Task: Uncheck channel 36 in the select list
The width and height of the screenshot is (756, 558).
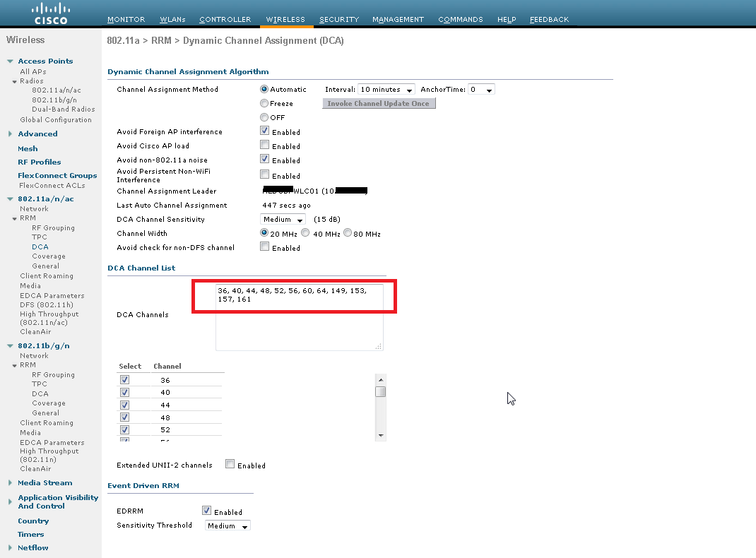Action: tap(124, 380)
